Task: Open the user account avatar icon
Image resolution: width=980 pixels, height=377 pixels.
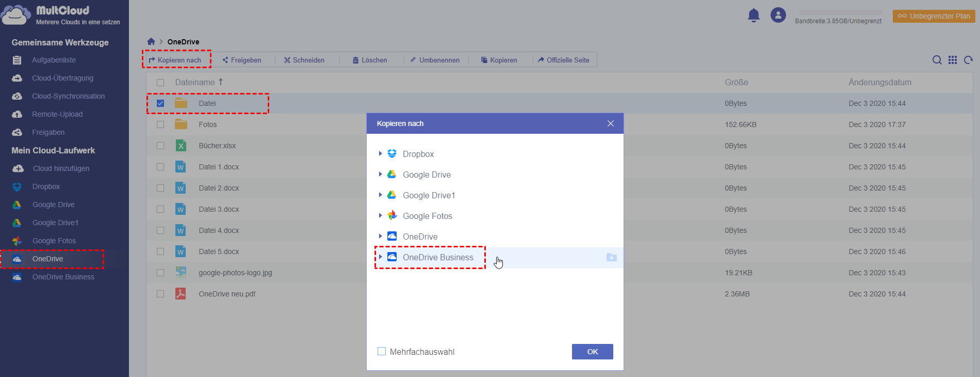Action: [x=778, y=15]
